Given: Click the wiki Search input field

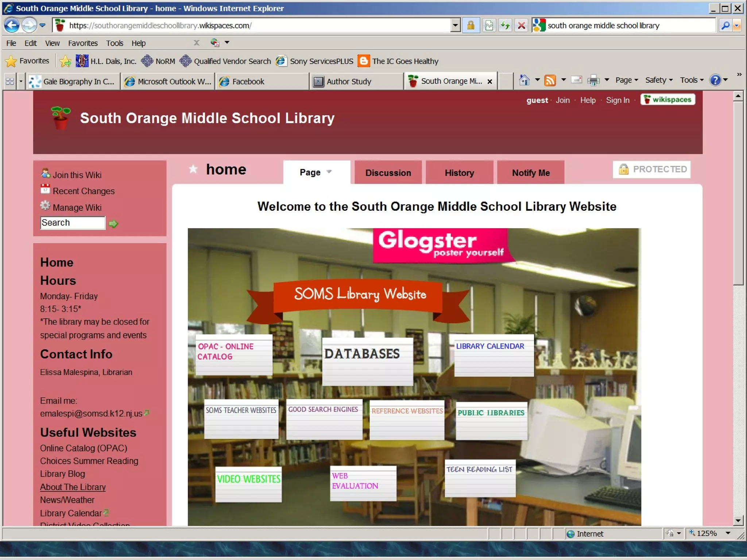Looking at the screenshot, I should (73, 223).
